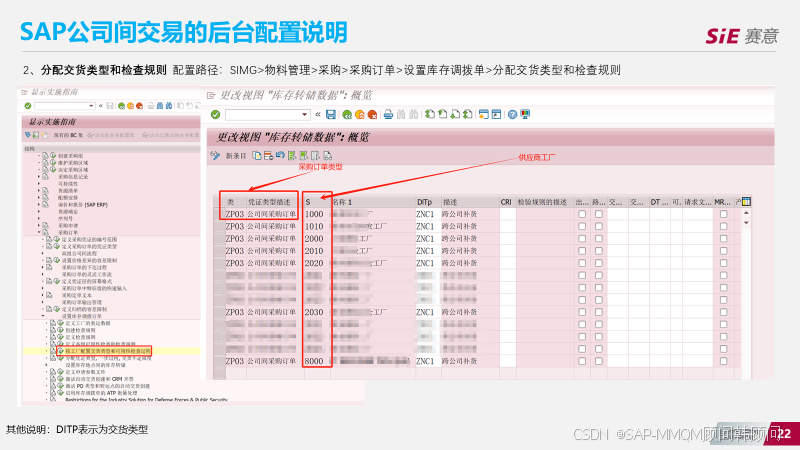Tick the second checkbox in the 2010 row
The image size is (800, 450).
click(x=598, y=251)
